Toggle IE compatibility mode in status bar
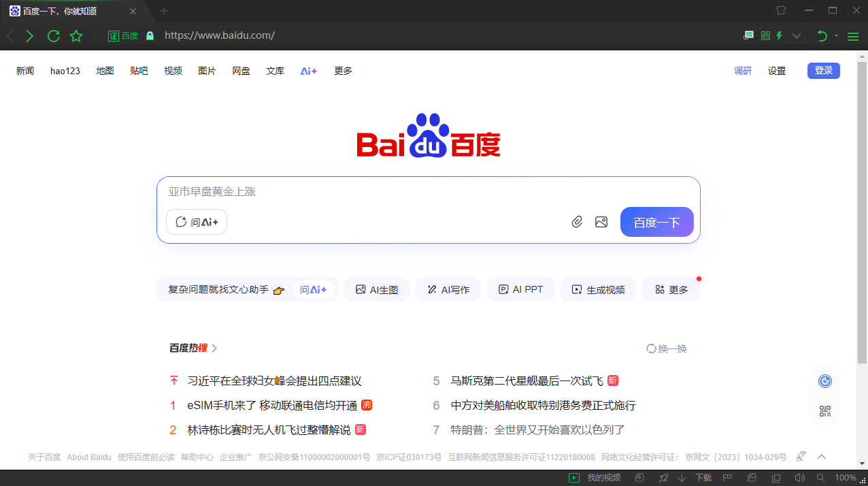The width and height of the screenshot is (868, 486). point(752,477)
